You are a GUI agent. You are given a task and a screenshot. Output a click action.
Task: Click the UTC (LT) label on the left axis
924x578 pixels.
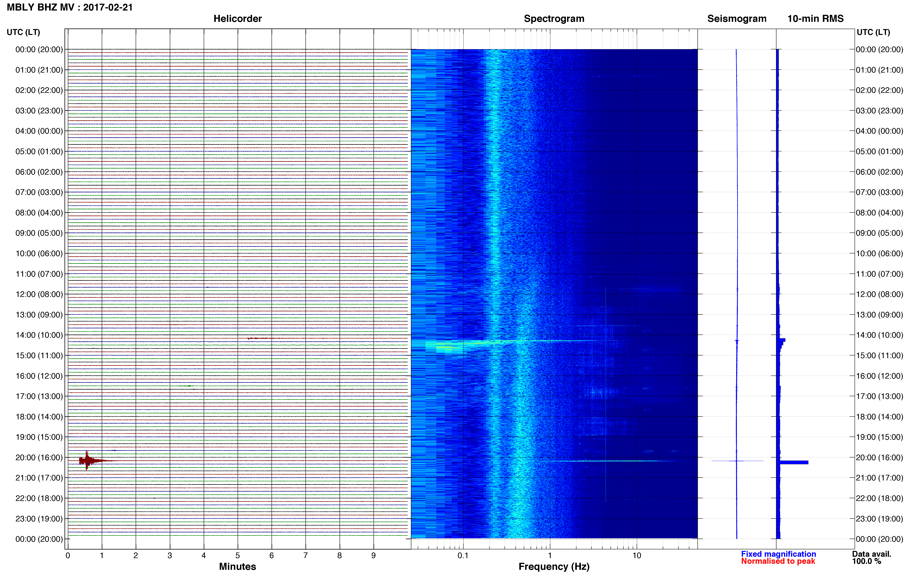pos(23,32)
